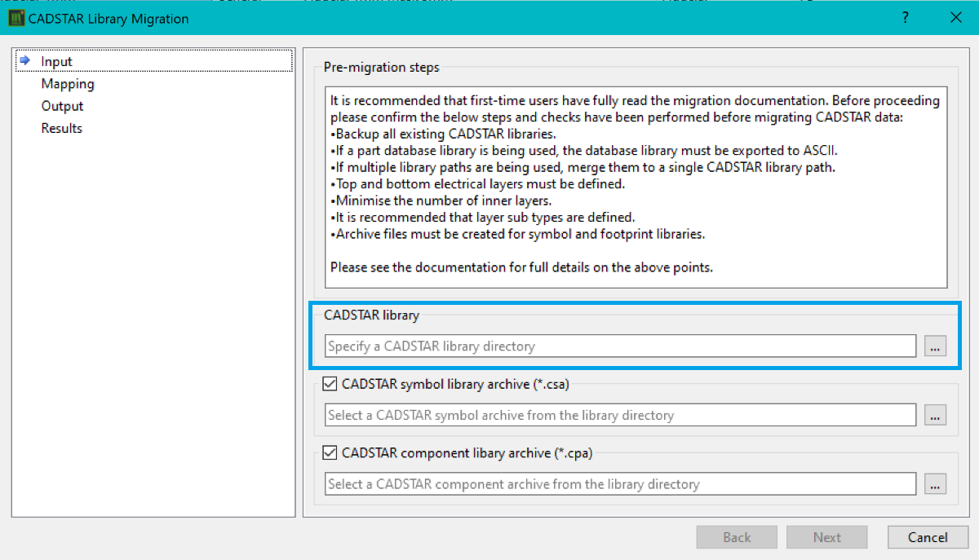
Task: Click inside the pre-migration steps text box
Action: coord(636,187)
